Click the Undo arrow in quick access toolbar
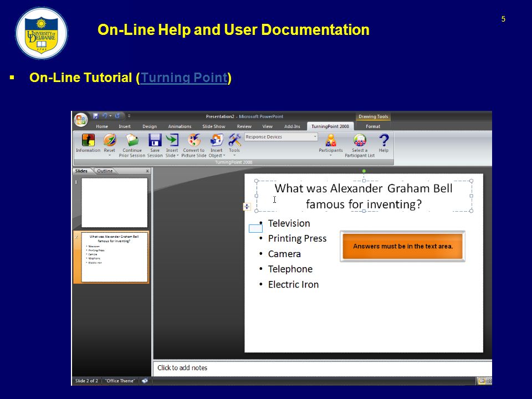This screenshot has height=399, width=532. click(105, 116)
